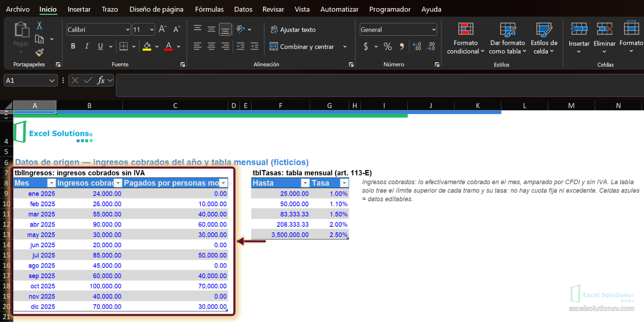Viewport: 644px width, 322px height.
Task: Open the Datos tab
Action: [x=243, y=9]
